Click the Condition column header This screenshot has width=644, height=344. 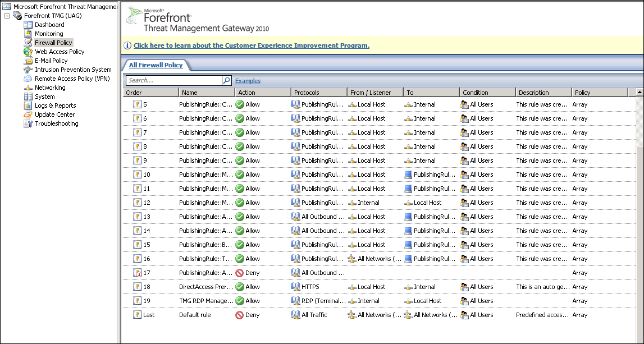(487, 93)
